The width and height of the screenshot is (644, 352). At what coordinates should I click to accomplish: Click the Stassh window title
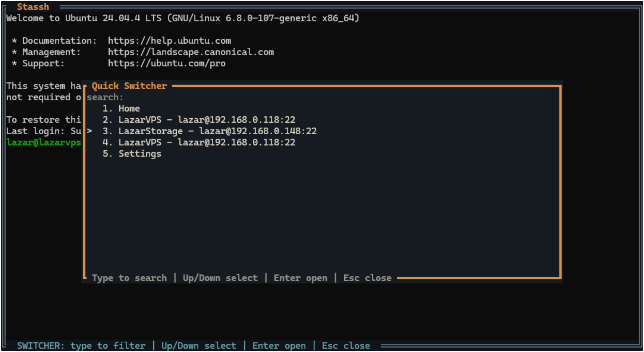pos(33,7)
